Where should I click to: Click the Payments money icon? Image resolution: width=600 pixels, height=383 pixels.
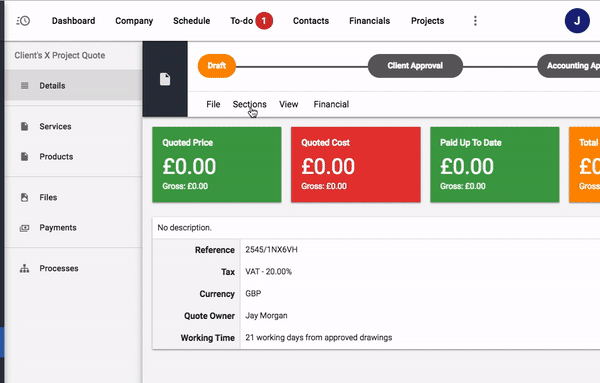[24, 228]
